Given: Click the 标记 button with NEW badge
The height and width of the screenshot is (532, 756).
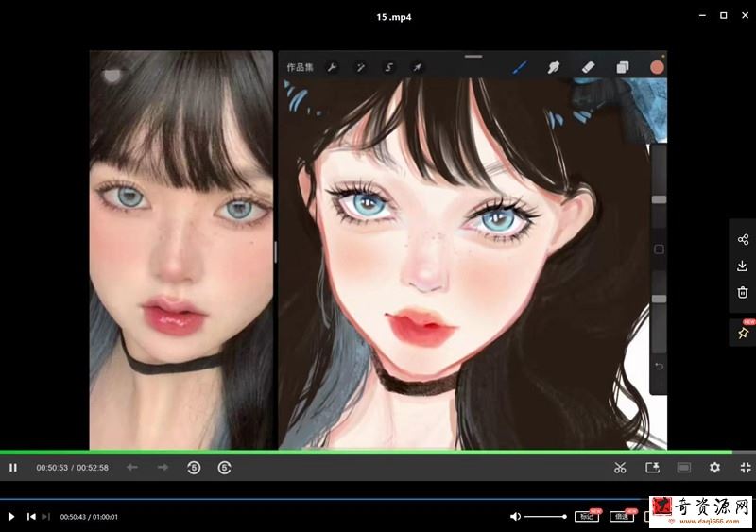Looking at the screenshot, I should coord(587,517).
